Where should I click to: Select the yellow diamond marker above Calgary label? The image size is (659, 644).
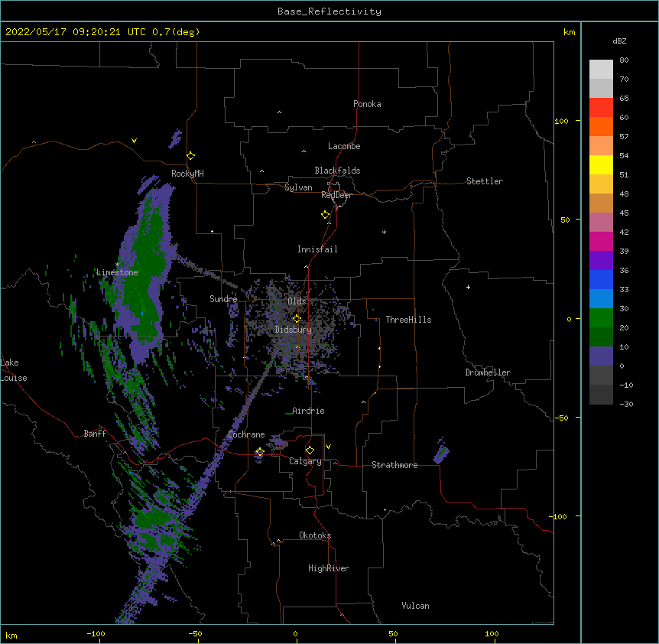click(x=310, y=450)
